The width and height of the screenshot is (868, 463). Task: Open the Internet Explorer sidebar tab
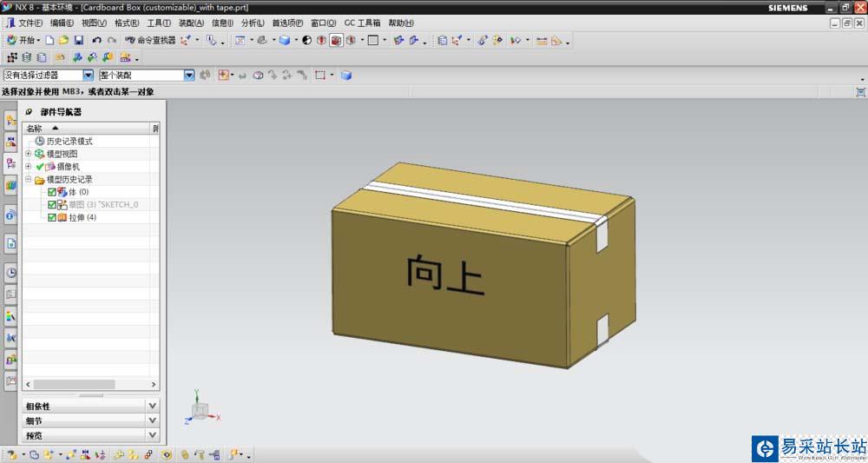[10, 215]
